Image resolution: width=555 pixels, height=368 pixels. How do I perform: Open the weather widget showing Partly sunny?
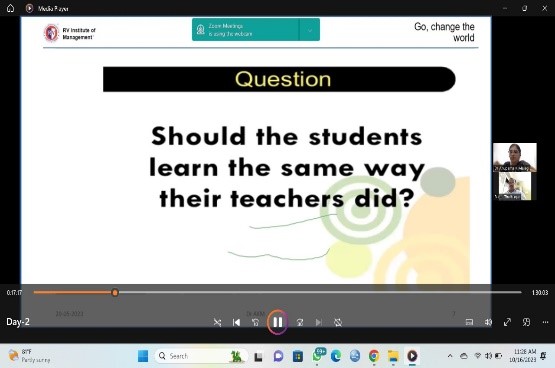pyautogui.click(x=29, y=356)
